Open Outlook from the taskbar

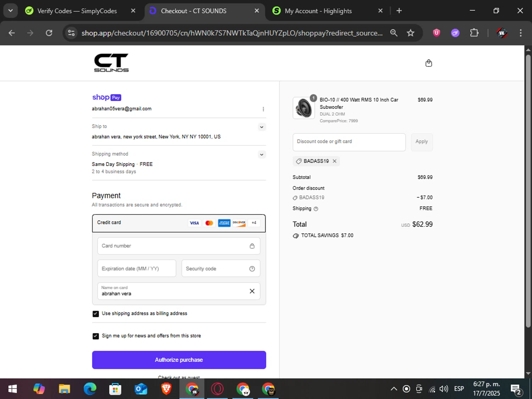141,389
